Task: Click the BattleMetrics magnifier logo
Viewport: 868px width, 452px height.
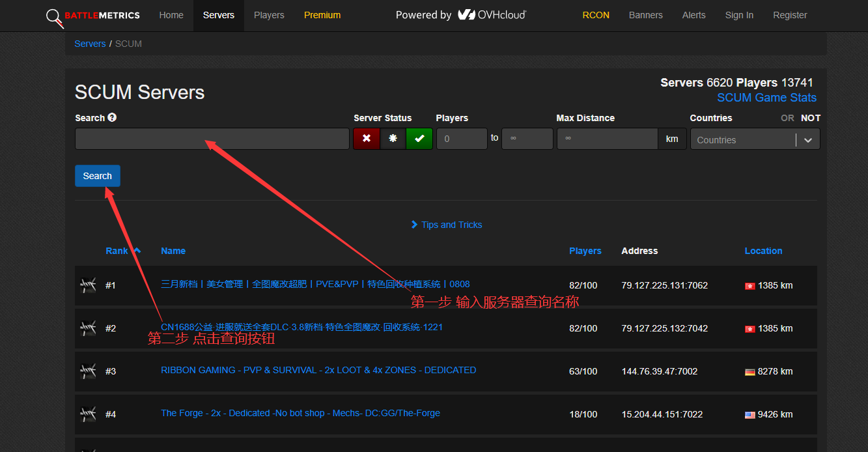Action: click(55, 18)
